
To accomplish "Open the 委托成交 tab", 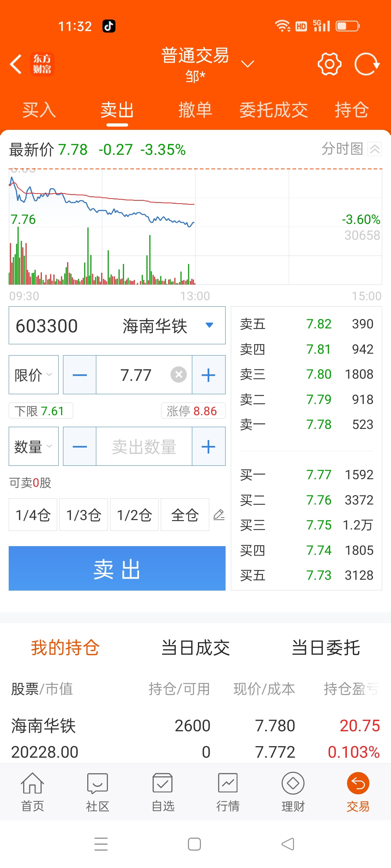I will click(274, 110).
